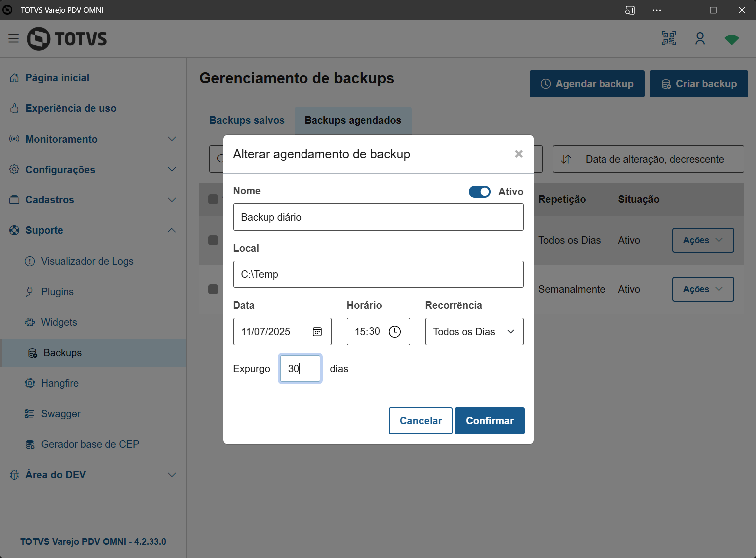The height and width of the screenshot is (558, 756).
Task: Check the Semanalmente row checkbox
Action: [x=213, y=289]
